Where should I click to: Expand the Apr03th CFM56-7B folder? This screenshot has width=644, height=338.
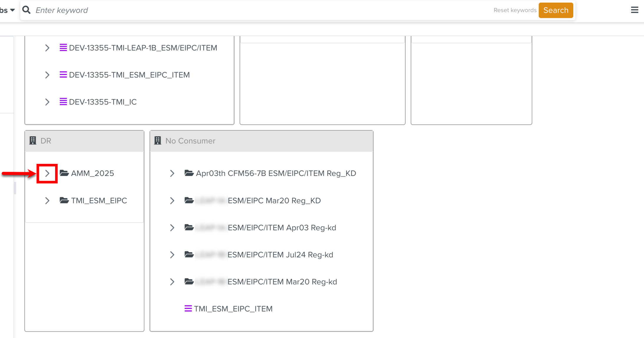point(172,173)
